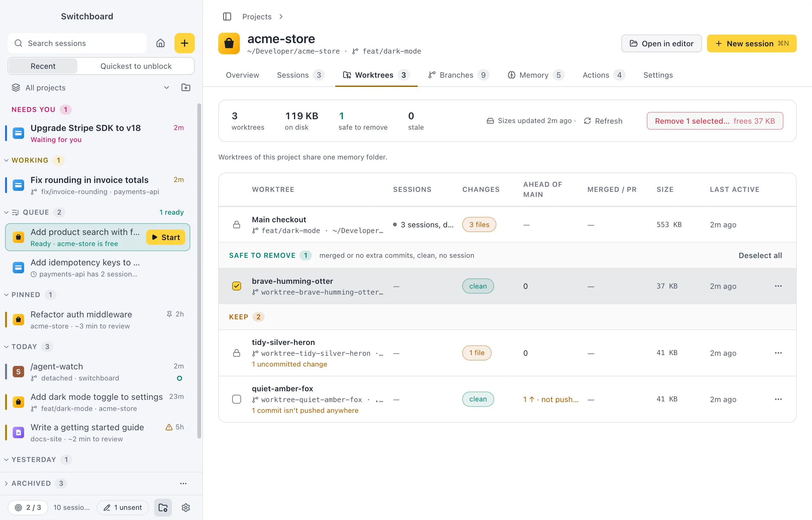This screenshot has height=520, width=812.
Task: Click the purple docs icon for getting started guide
Action: [x=18, y=432]
